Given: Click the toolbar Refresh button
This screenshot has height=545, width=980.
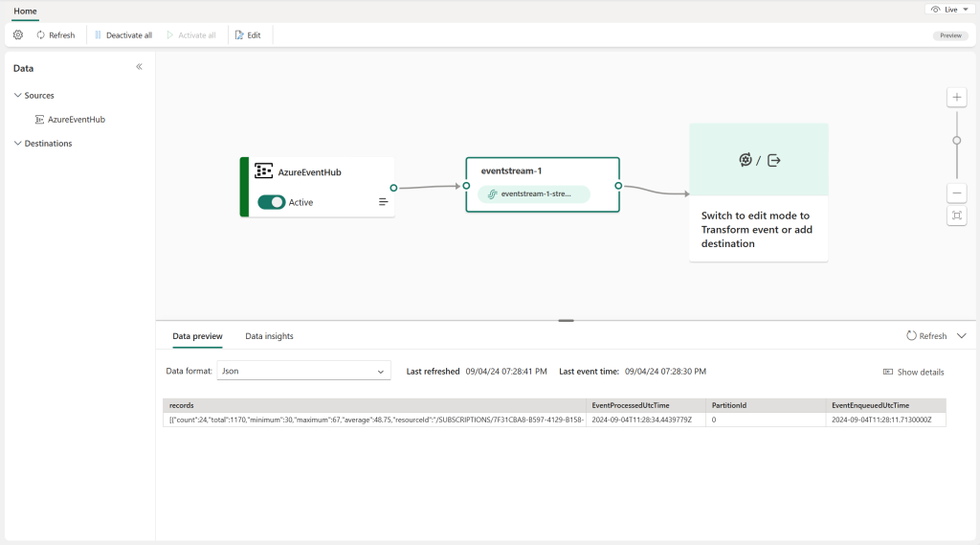Looking at the screenshot, I should 56,35.
